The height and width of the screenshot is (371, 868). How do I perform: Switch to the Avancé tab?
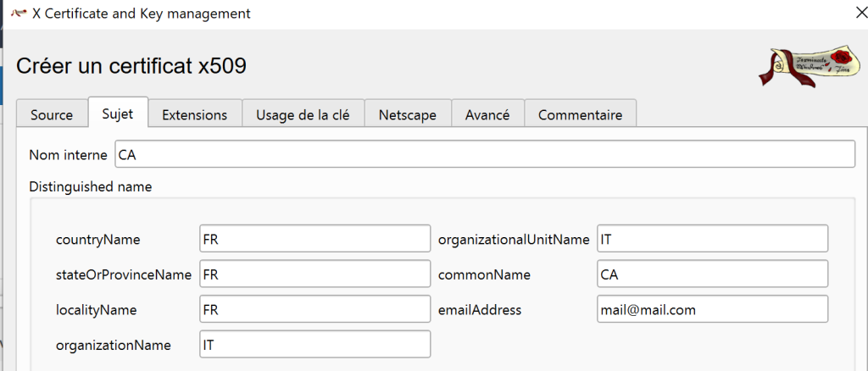(x=487, y=114)
